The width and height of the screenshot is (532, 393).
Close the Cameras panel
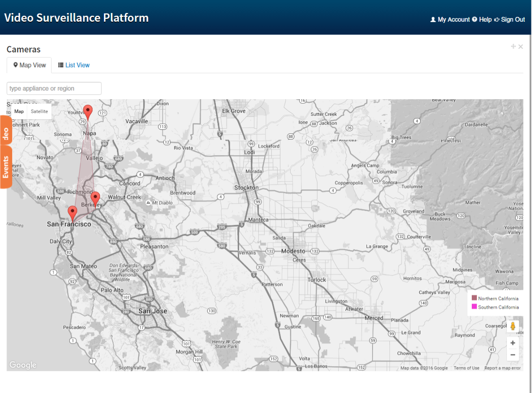(521, 47)
